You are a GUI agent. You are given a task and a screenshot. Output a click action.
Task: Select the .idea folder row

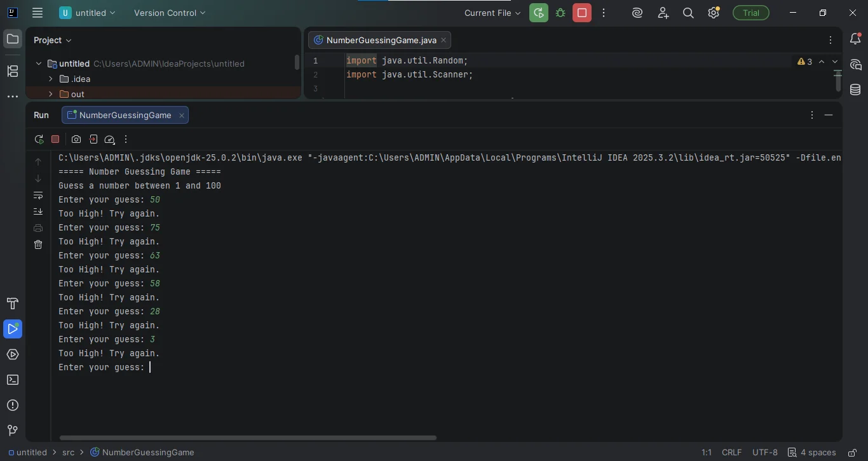point(163,79)
